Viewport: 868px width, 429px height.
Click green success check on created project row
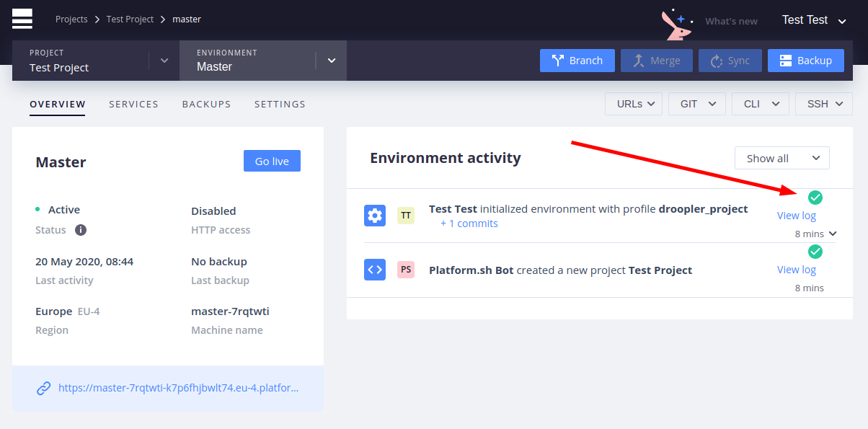[815, 252]
